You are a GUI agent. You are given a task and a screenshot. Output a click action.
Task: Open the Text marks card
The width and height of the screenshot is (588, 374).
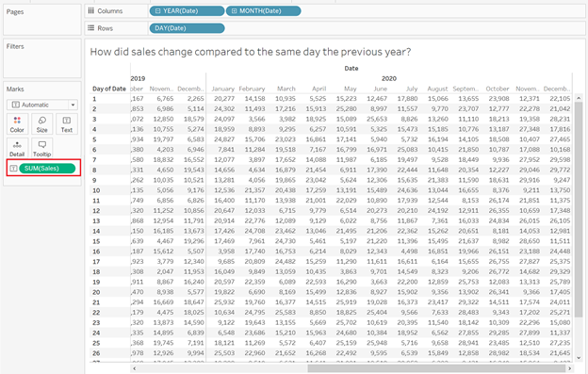67,124
